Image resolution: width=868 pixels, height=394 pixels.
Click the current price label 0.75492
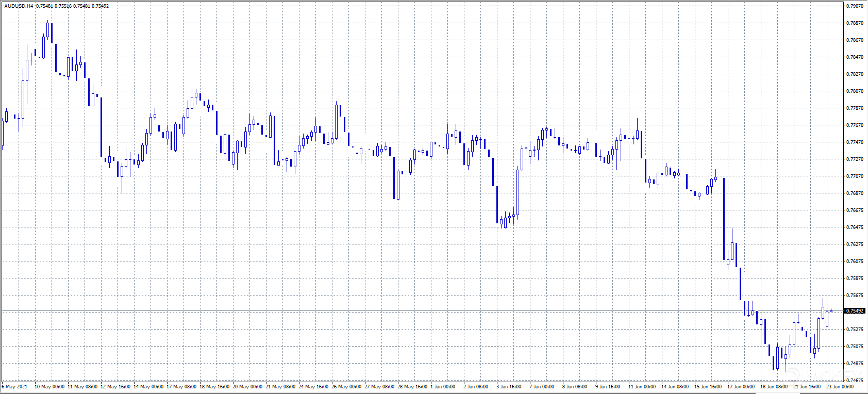coord(855,311)
